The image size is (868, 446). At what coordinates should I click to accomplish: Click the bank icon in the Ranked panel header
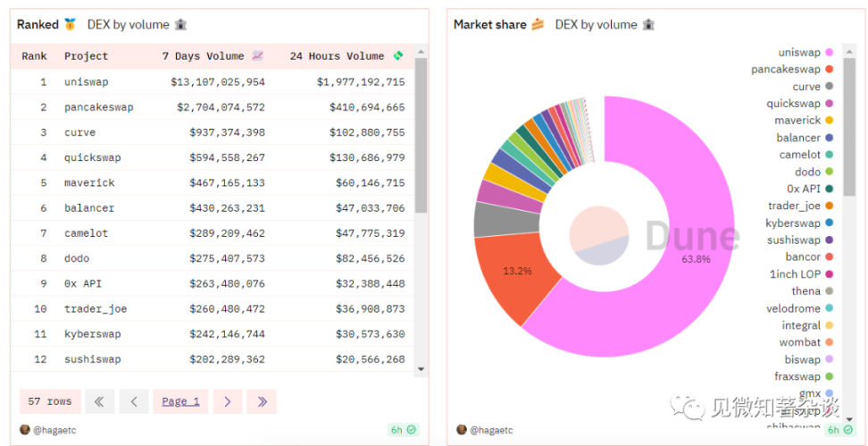(181, 24)
